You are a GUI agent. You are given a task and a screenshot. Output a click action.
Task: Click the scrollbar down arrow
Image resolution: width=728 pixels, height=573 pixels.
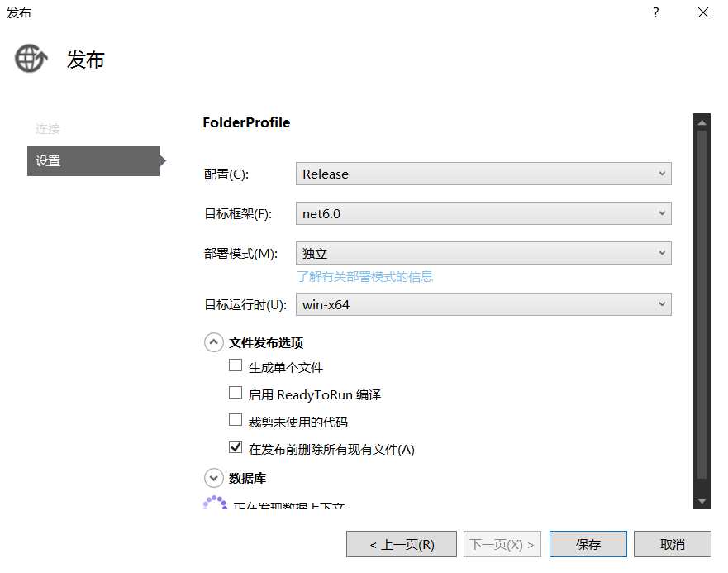pyautogui.click(x=702, y=501)
